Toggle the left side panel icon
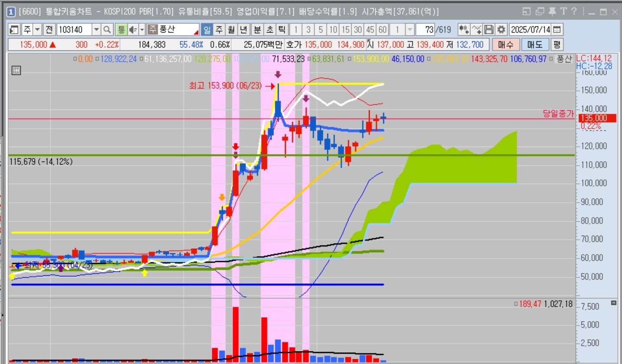 tap(14, 29)
